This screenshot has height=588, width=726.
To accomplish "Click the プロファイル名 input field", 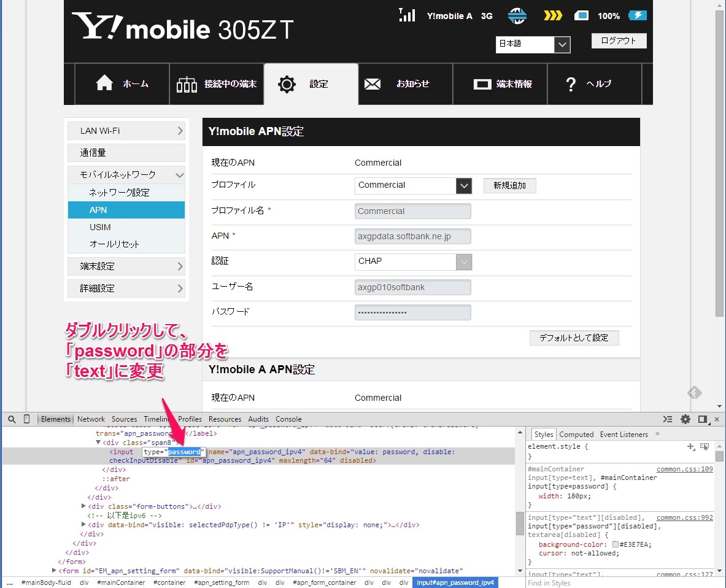I will coord(413,211).
